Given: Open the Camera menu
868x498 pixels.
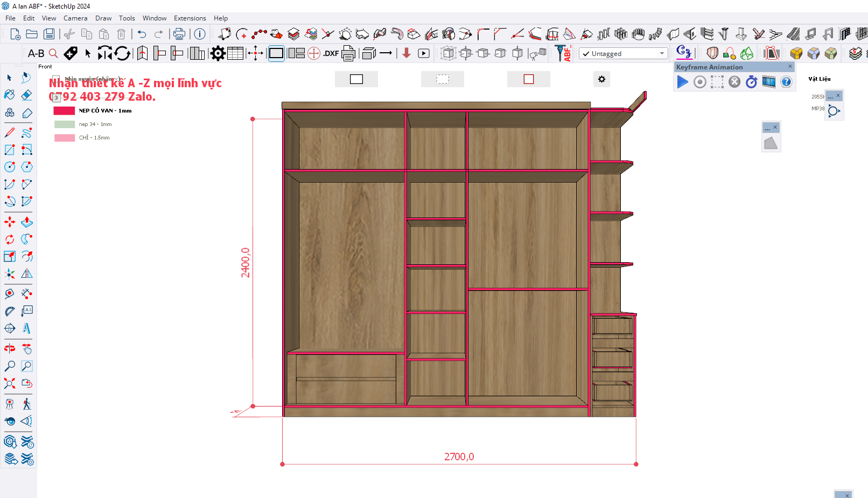Looking at the screenshot, I should pos(75,18).
